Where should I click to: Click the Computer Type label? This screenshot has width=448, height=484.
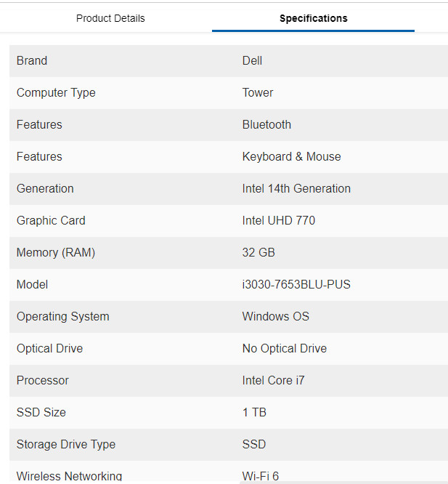(56, 93)
